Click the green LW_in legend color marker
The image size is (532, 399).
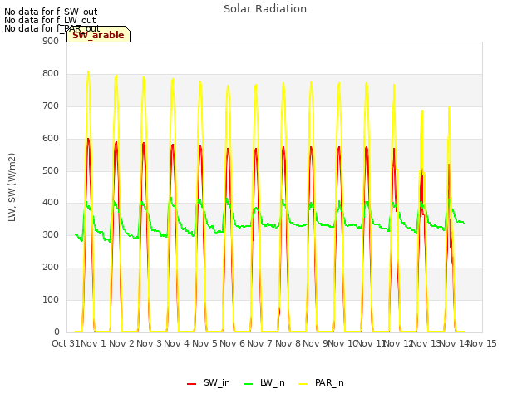(x=249, y=384)
